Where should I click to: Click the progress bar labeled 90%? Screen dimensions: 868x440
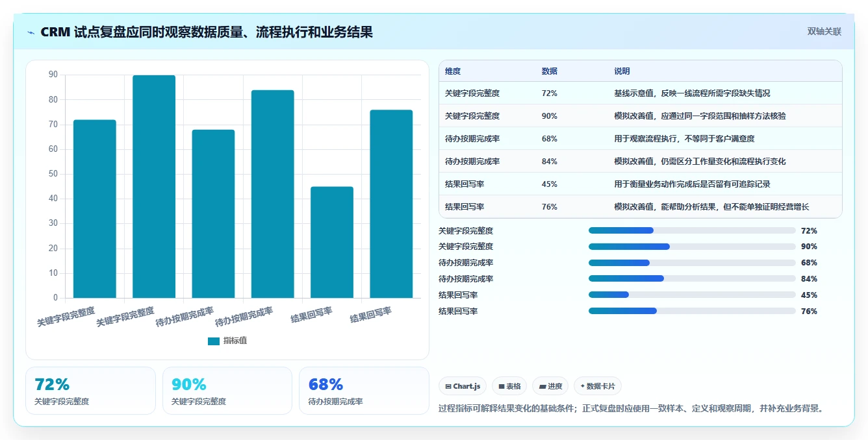pyautogui.click(x=692, y=247)
